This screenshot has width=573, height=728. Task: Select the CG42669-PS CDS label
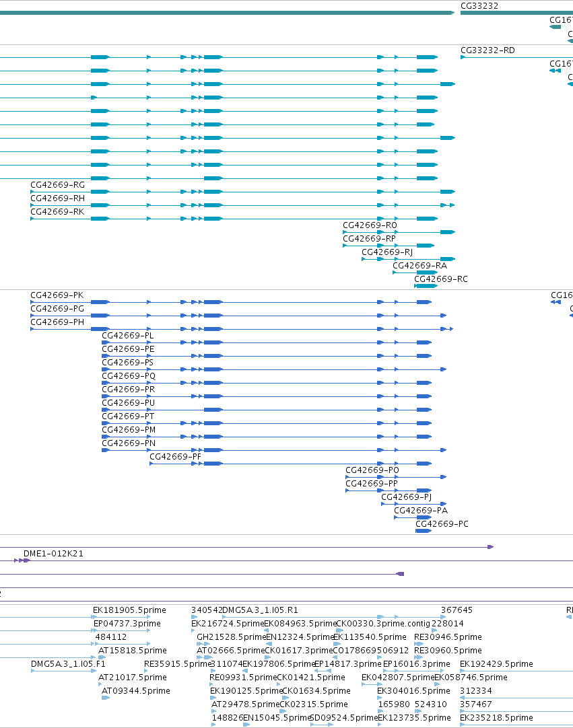[128, 363]
